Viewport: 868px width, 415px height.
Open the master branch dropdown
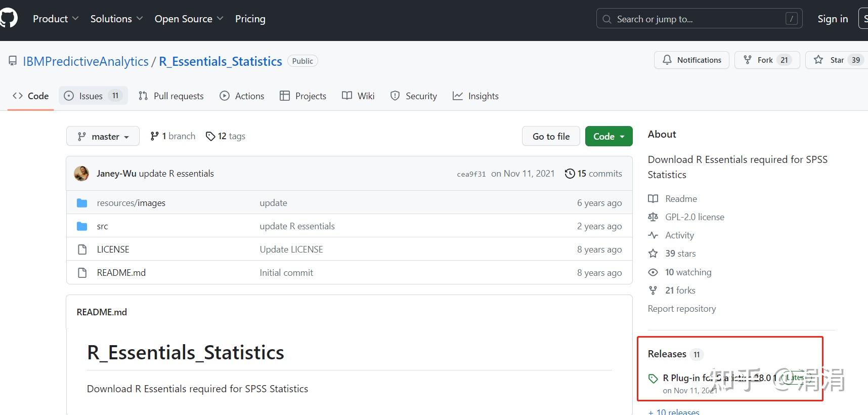tap(103, 136)
